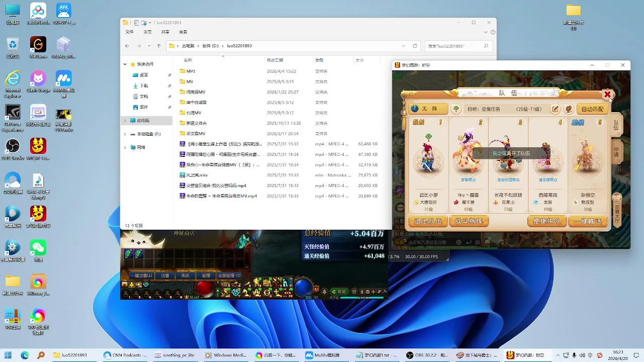644x362 pixels.
Task: Select team leader avatar 逗比小罗
Action: click(428, 157)
